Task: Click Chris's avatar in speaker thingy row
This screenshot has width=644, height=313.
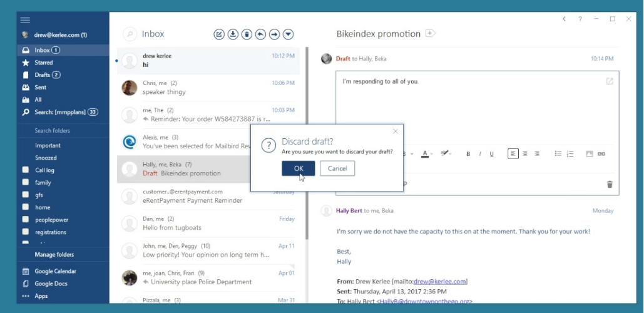Action: (130, 88)
